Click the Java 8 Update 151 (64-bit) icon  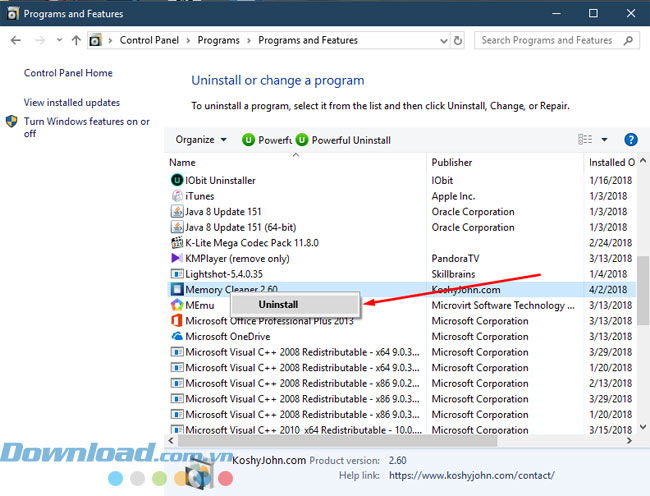[x=177, y=227]
